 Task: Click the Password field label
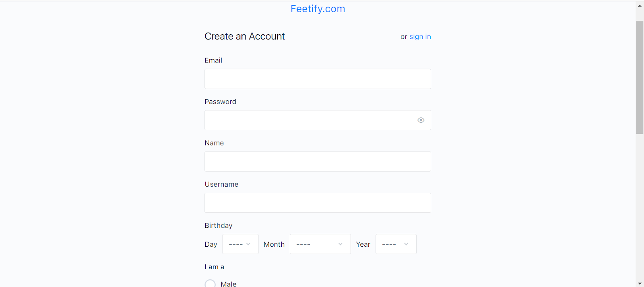pyautogui.click(x=220, y=102)
